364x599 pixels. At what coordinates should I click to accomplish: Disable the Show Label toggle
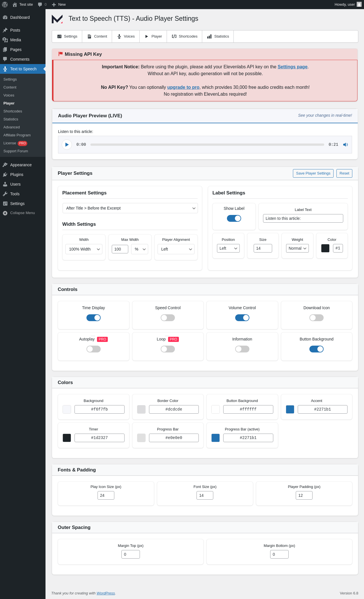pos(234,218)
